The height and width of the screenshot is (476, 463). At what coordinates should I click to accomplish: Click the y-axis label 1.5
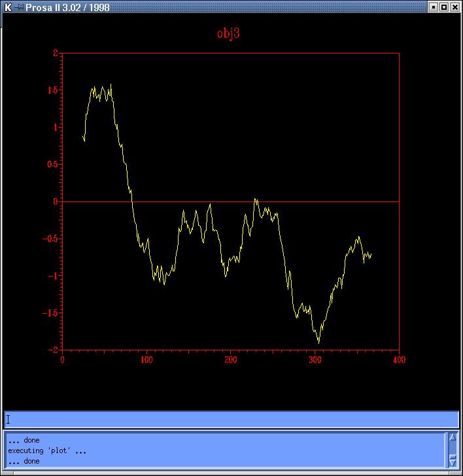coord(52,90)
